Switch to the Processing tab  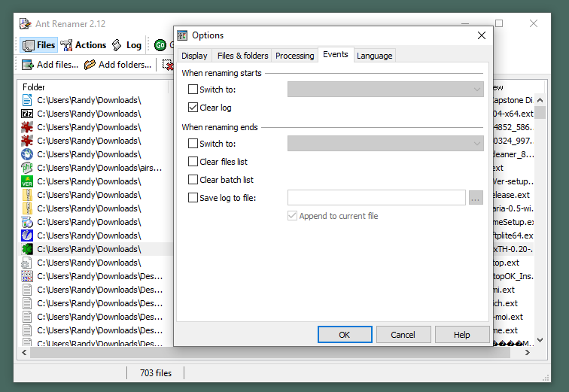295,56
